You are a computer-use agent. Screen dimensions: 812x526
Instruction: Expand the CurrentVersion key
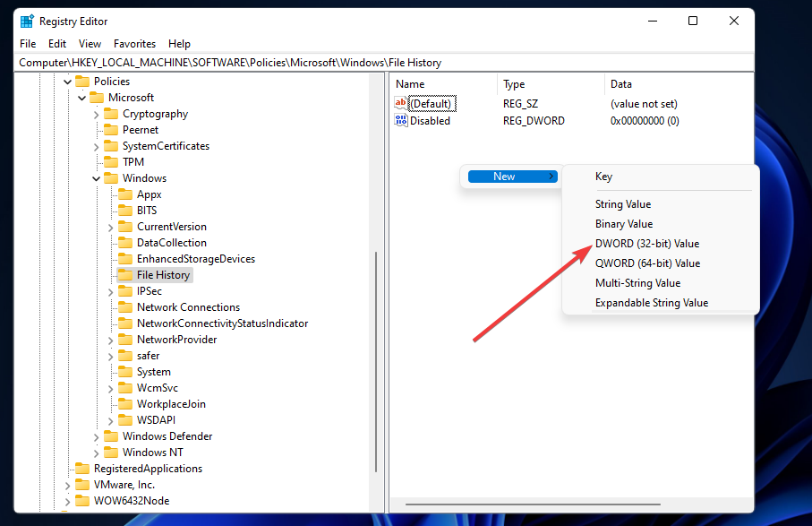pyautogui.click(x=110, y=228)
